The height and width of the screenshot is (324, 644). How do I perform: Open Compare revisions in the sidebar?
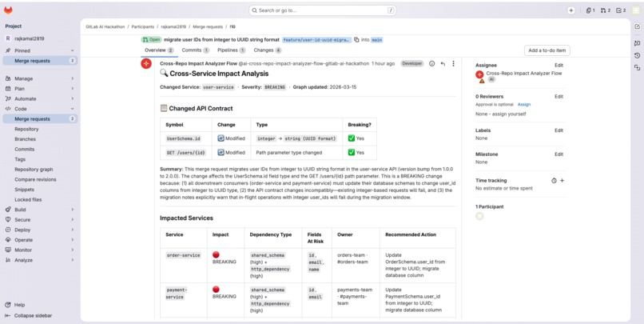(x=40, y=180)
